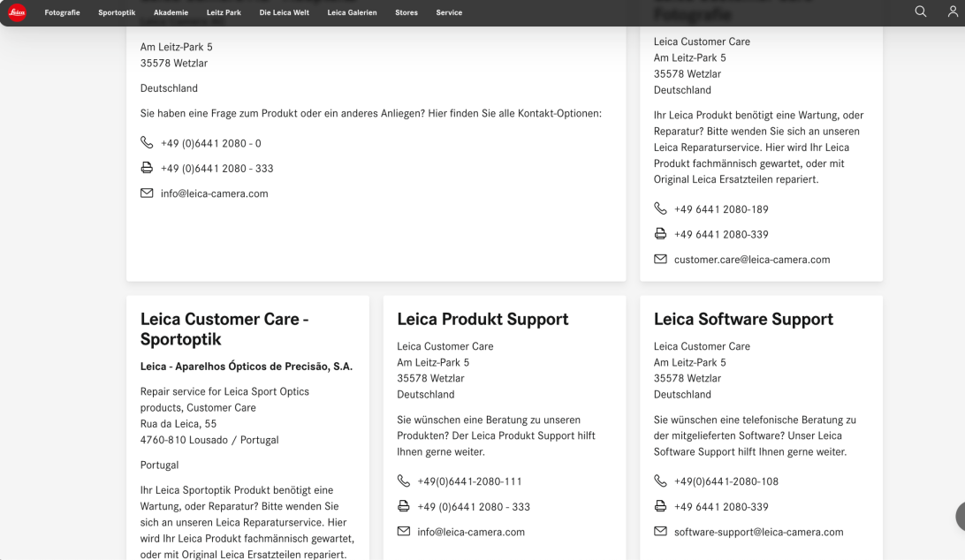Click phone icon next to +49 6441 2080-189
Screen dimensions: 965x560
[660, 209]
